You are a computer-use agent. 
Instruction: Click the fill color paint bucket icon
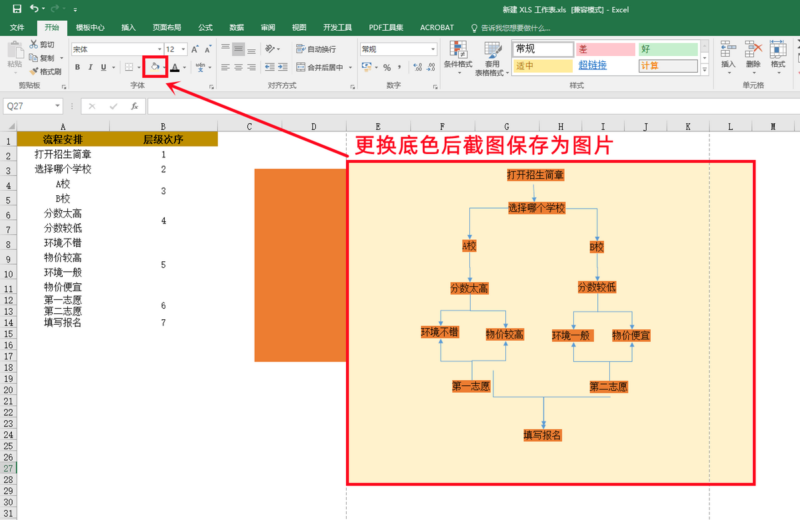[x=154, y=67]
